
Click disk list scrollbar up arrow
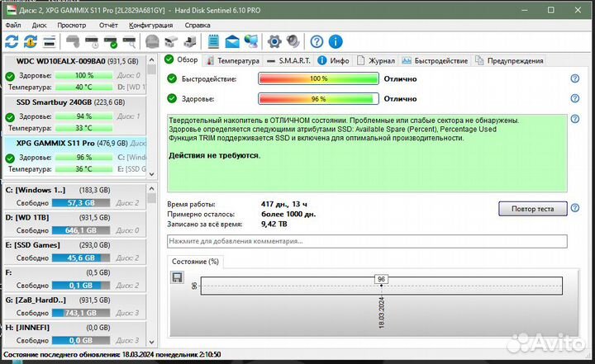point(151,60)
